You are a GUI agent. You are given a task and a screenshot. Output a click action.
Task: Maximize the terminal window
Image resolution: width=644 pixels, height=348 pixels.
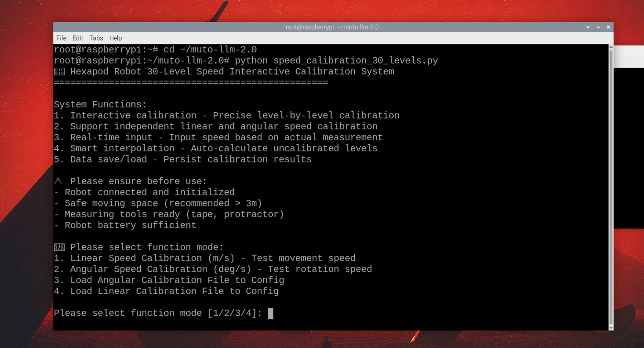point(598,27)
